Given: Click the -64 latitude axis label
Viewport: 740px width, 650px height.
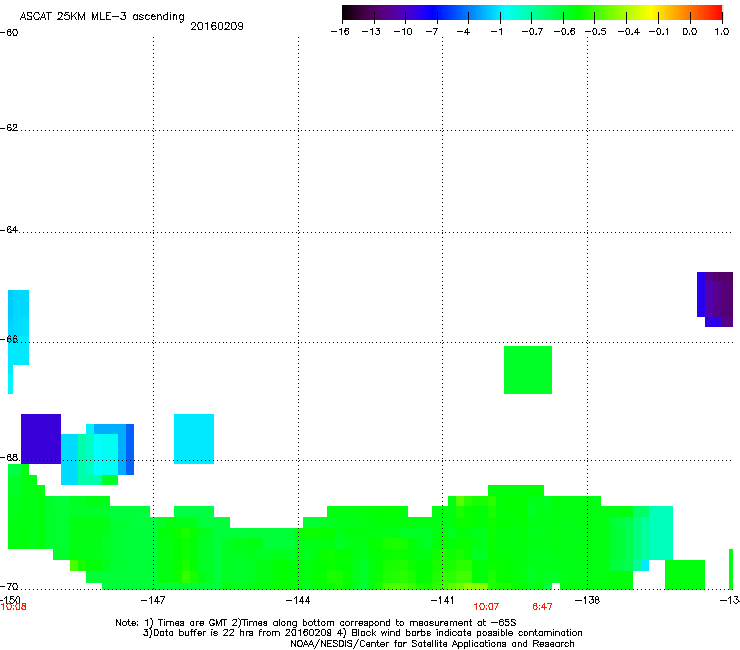Looking at the screenshot, I should 9,230.
